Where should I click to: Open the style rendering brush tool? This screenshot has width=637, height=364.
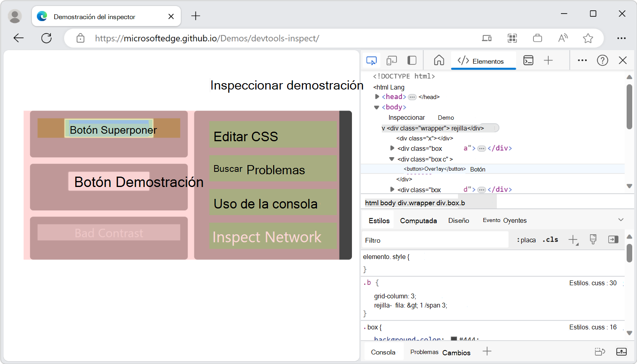point(593,239)
